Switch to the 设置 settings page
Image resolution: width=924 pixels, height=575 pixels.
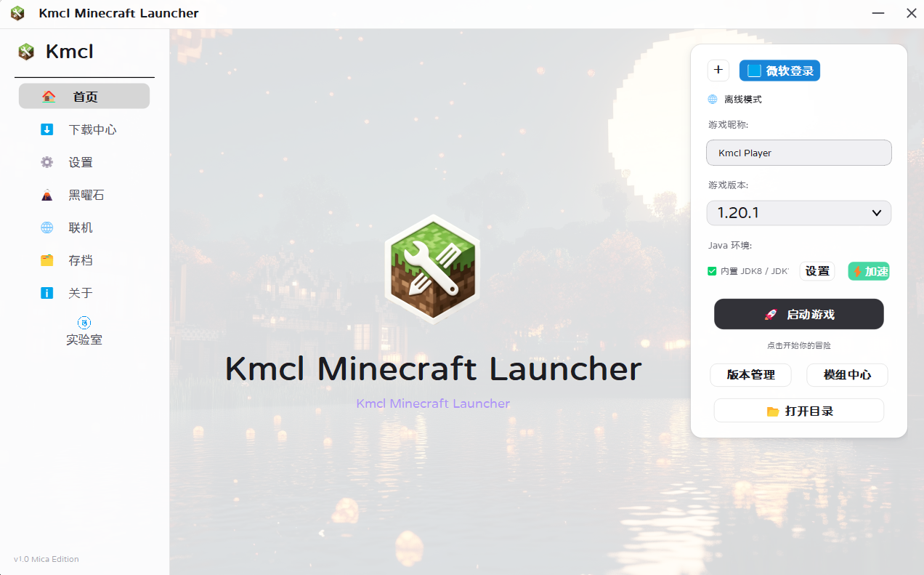tap(84, 162)
